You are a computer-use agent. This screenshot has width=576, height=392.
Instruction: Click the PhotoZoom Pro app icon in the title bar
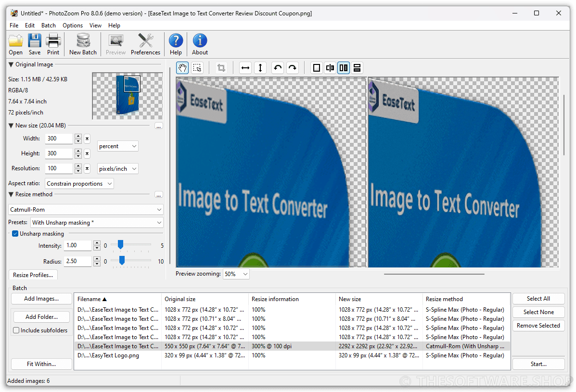14,13
